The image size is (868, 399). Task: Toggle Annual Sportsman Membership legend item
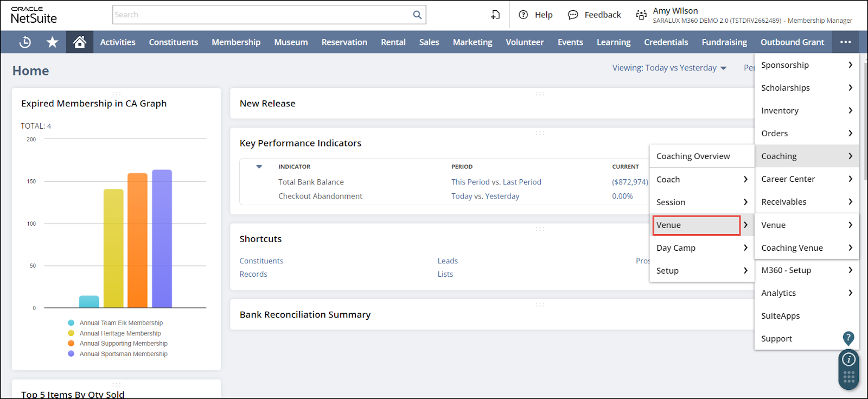(x=123, y=354)
